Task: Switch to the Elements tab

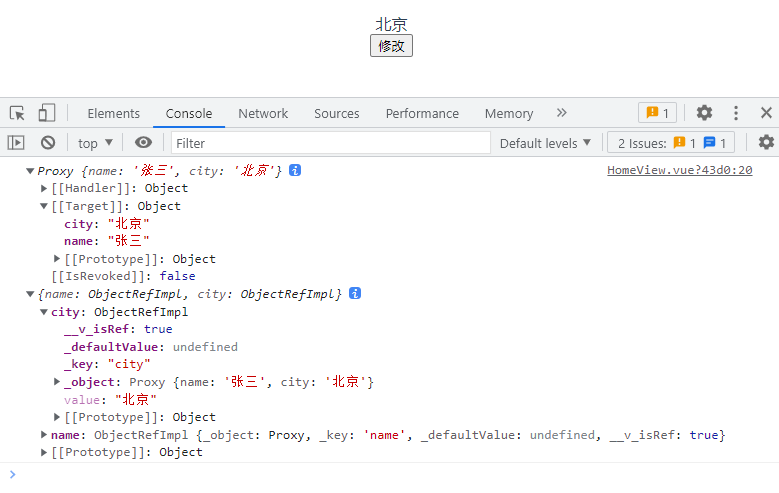Action: pos(113,113)
